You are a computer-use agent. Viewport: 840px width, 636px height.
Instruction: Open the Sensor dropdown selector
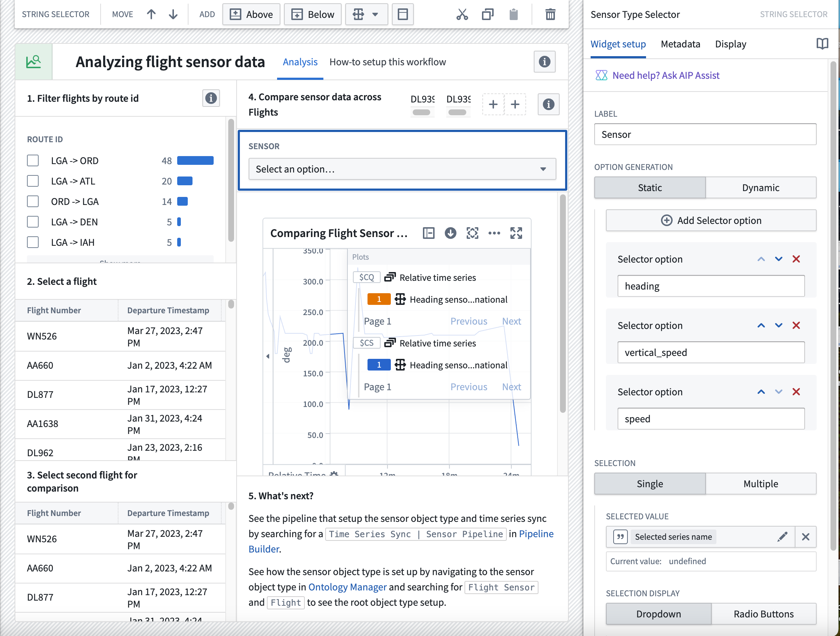click(401, 169)
